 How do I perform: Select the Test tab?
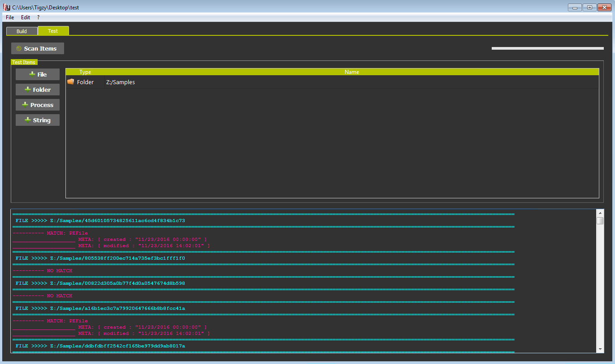(53, 31)
